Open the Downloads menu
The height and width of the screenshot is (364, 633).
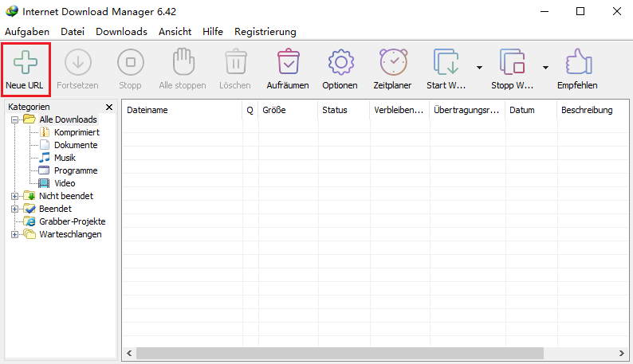(121, 31)
